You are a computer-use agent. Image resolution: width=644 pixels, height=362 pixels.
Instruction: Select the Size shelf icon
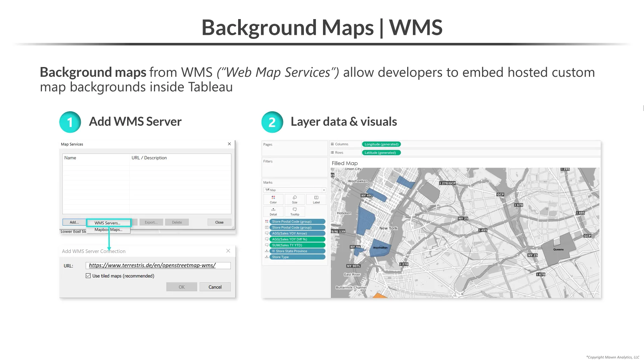[x=294, y=199]
